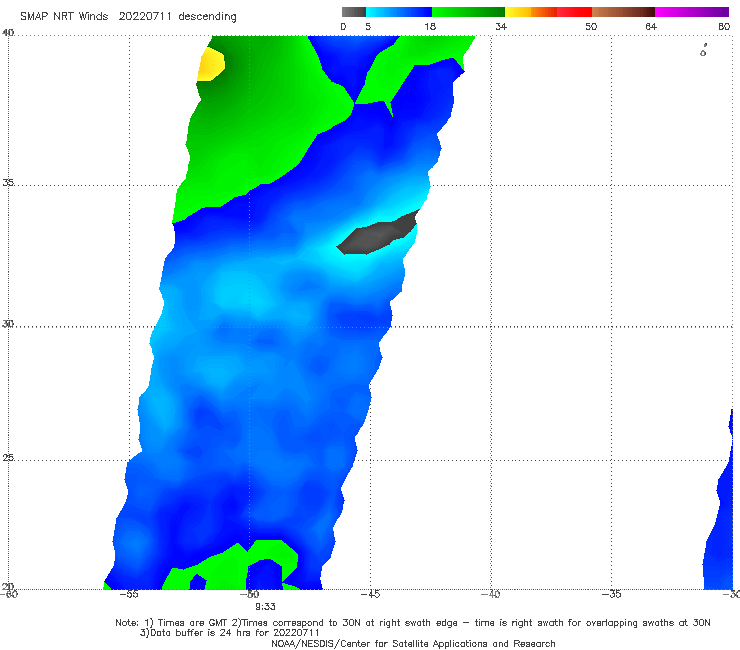Viewport: 740px width, 650px height.
Task: Click the title 'SMAP NRT Winds 20220711 descending'
Action: (x=128, y=16)
